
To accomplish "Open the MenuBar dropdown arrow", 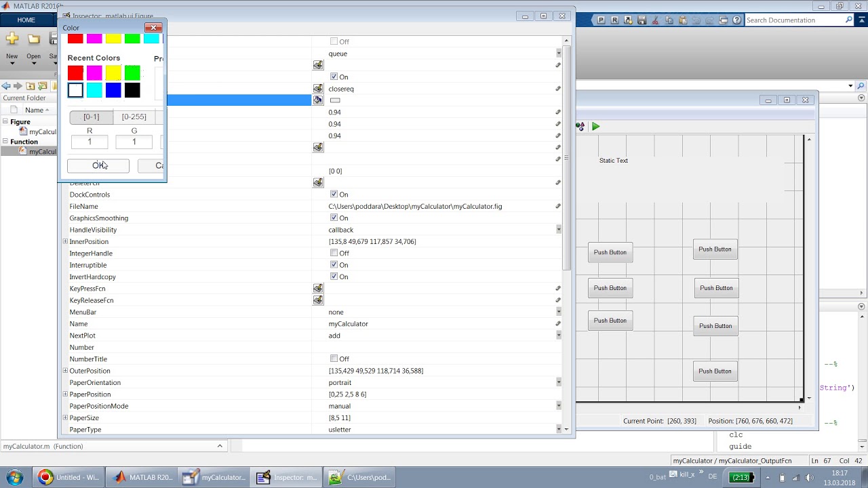I will click(559, 312).
